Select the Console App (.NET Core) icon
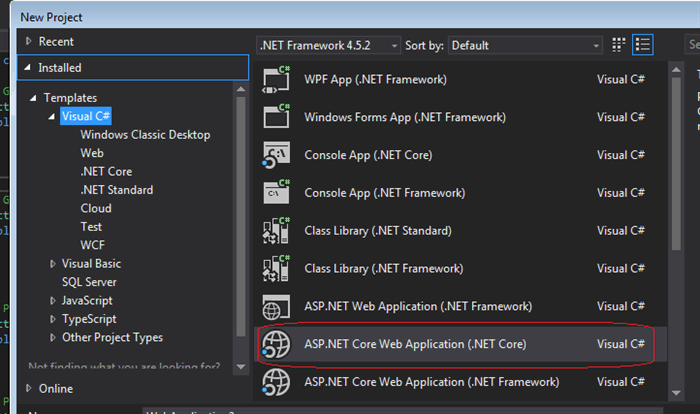Screen dimensions: 700x414 276,155
